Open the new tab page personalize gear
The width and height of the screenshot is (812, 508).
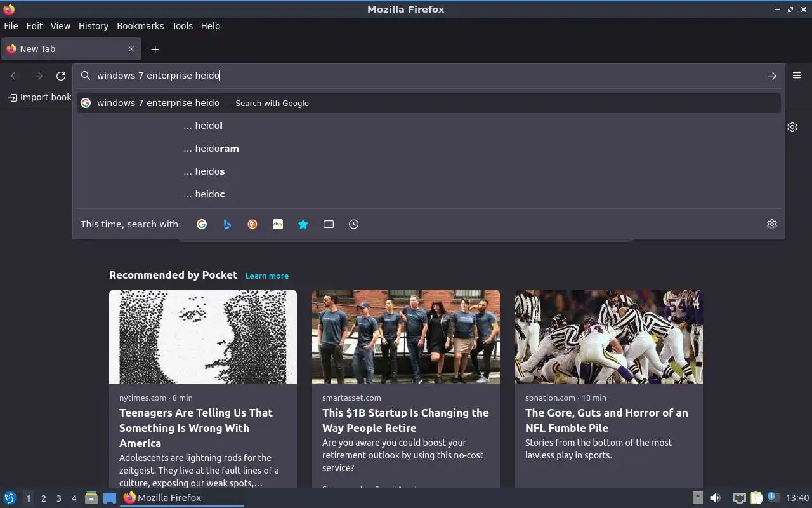point(792,127)
